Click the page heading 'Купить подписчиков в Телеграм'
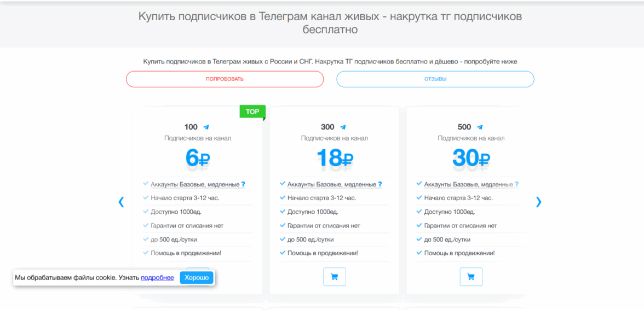The width and height of the screenshot is (644, 310). tap(330, 23)
